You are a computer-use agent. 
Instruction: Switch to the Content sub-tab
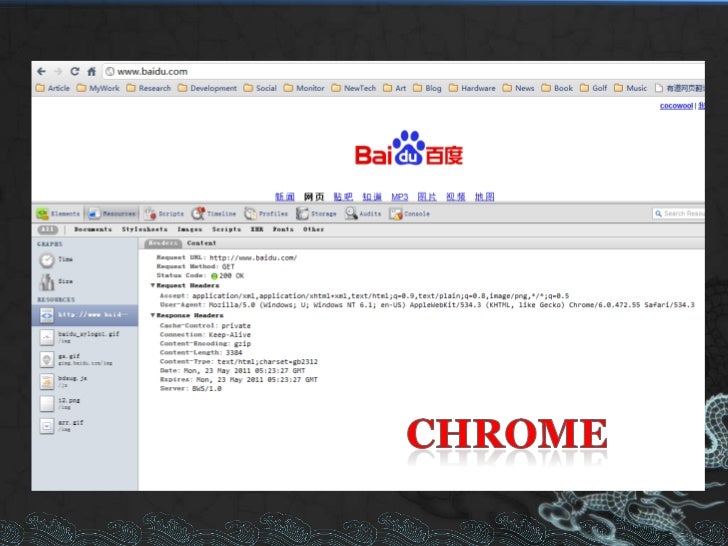coord(202,243)
